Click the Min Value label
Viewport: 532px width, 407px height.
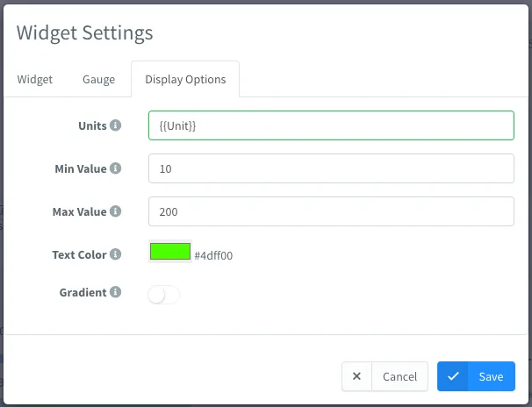[x=81, y=168]
